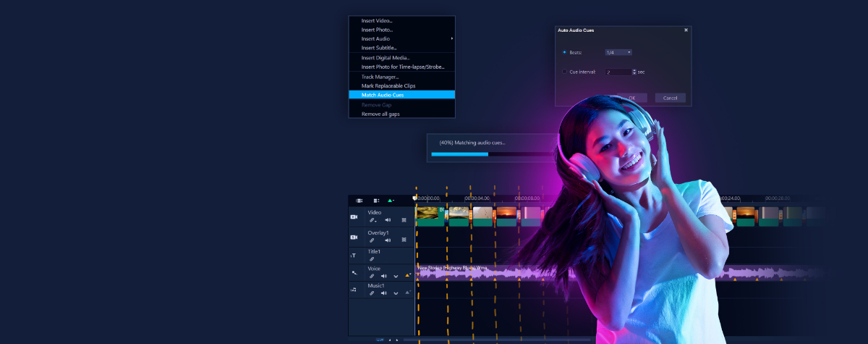Image resolution: width=868 pixels, height=344 pixels.
Task: Click OK in Auto Audio Cues dialog
Action: click(x=631, y=98)
